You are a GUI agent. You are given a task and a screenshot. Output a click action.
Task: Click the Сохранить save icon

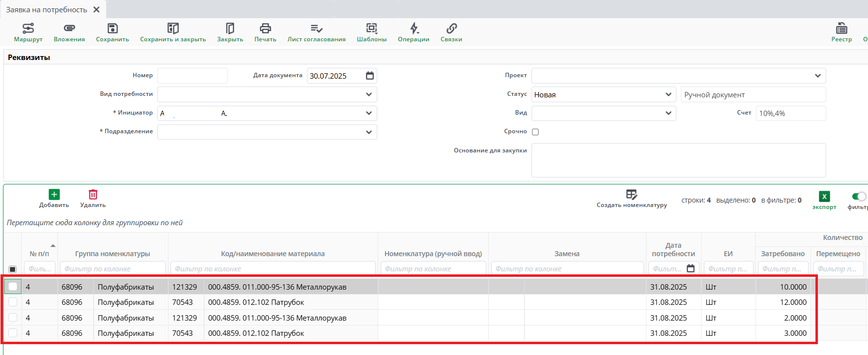point(112,29)
